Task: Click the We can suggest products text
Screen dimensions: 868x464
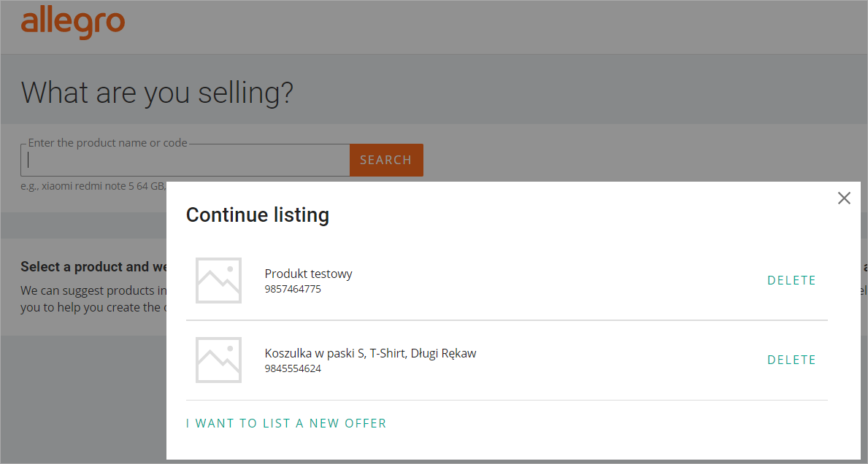Action: point(93,291)
